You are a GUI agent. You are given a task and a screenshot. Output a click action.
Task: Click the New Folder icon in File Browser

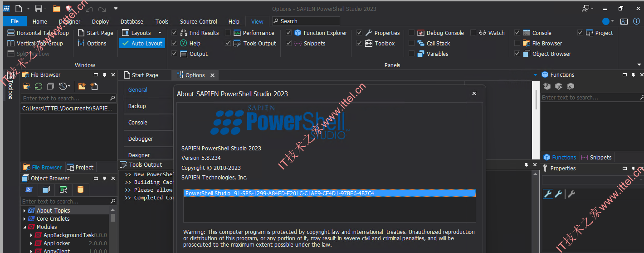point(82,86)
